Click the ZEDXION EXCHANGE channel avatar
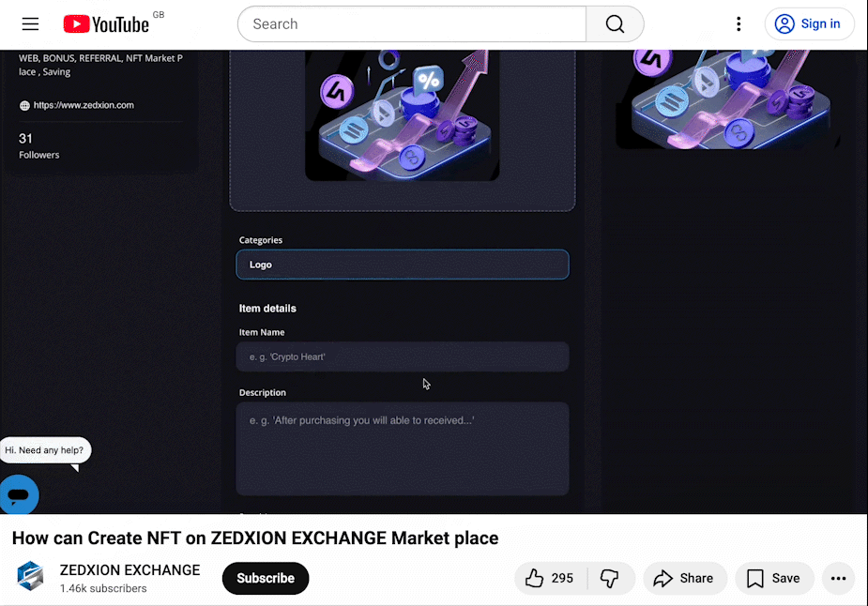The height and width of the screenshot is (606, 868). click(x=30, y=577)
